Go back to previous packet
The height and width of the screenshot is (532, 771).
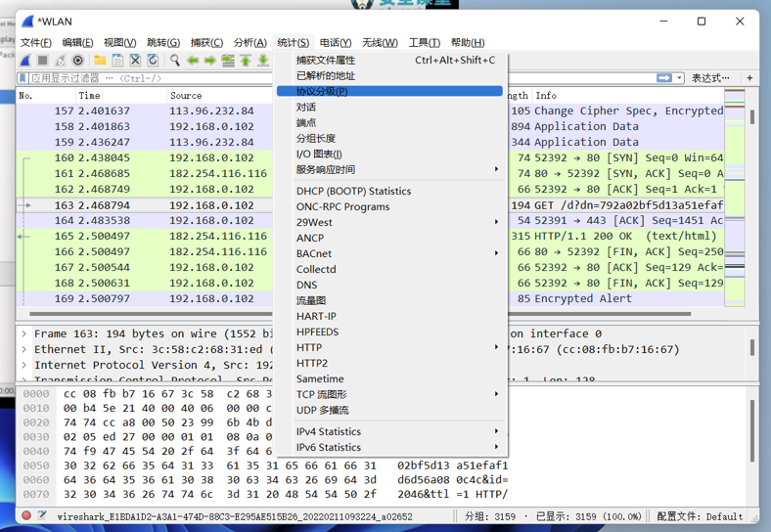click(x=192, y=61)
